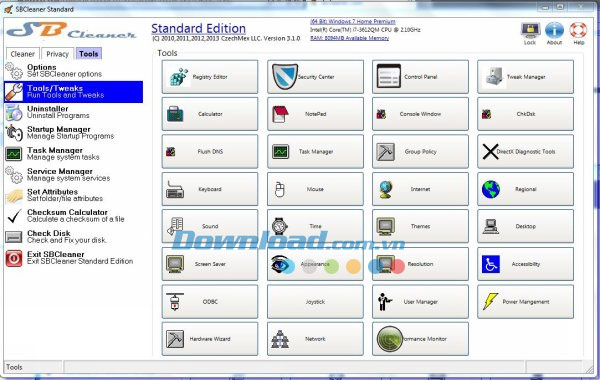Launch Hardware Wizard
Viewport: 600px width, 380px height.
[210, 339]
